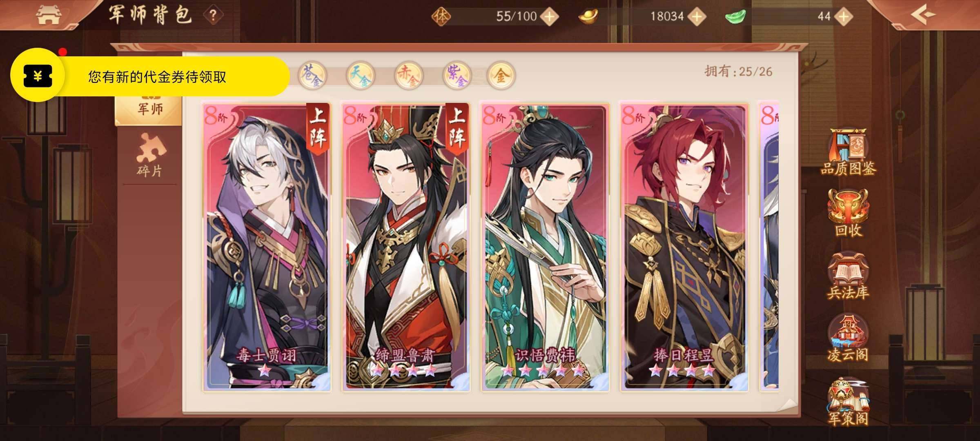980x441 pixels.
Task: Add gold ingots with the plus button
Action: pyautogui.click(x=697, y=17)
